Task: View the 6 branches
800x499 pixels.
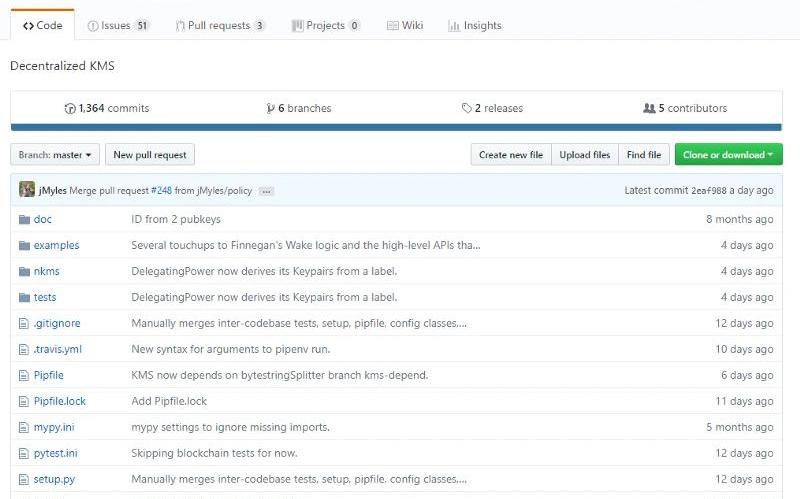Action: [x=299, y=108]
